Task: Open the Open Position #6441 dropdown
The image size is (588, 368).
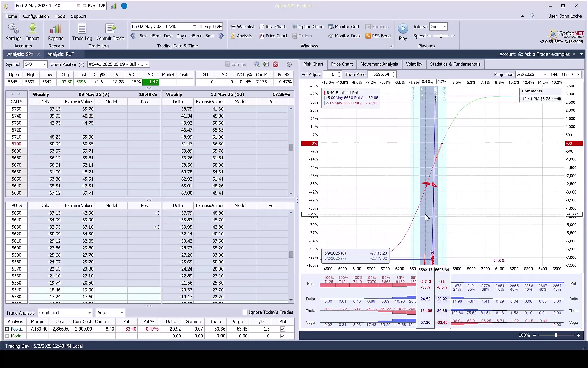Action: click(x=147, y=64)
